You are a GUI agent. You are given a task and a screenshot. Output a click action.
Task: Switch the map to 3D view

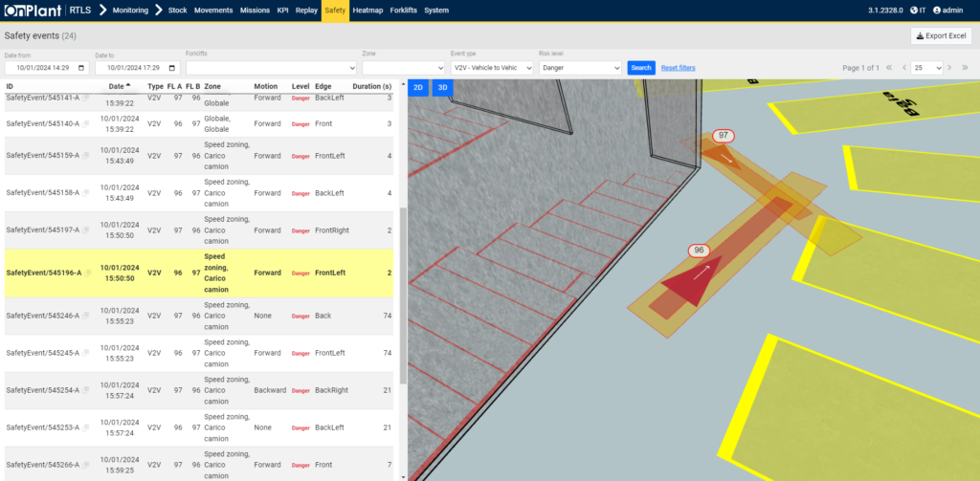[441, 87]
